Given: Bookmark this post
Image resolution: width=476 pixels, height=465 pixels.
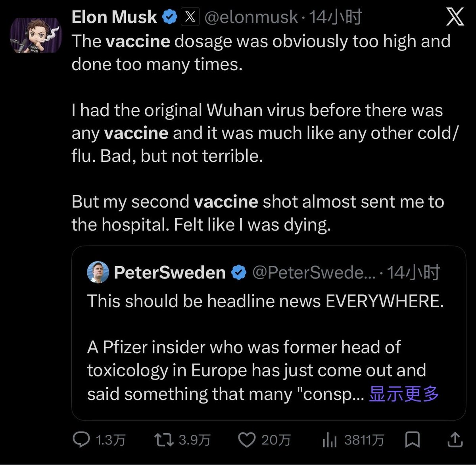Looking at the screenshot, I should [413, 440].
